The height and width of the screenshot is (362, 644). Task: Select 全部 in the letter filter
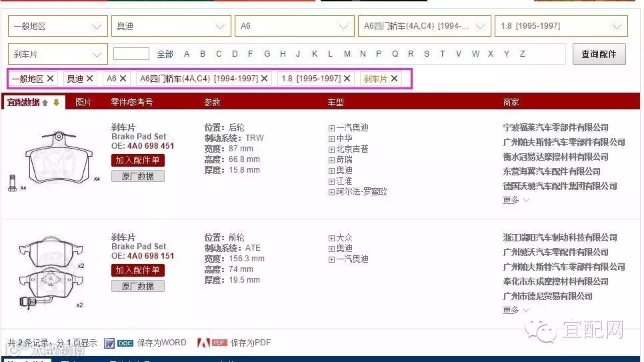[165, 54]
